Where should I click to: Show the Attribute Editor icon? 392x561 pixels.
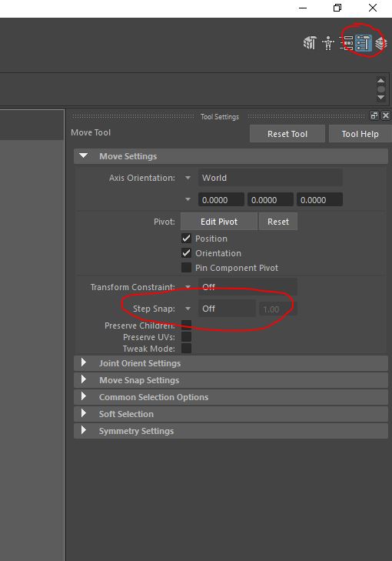point(347,43)
